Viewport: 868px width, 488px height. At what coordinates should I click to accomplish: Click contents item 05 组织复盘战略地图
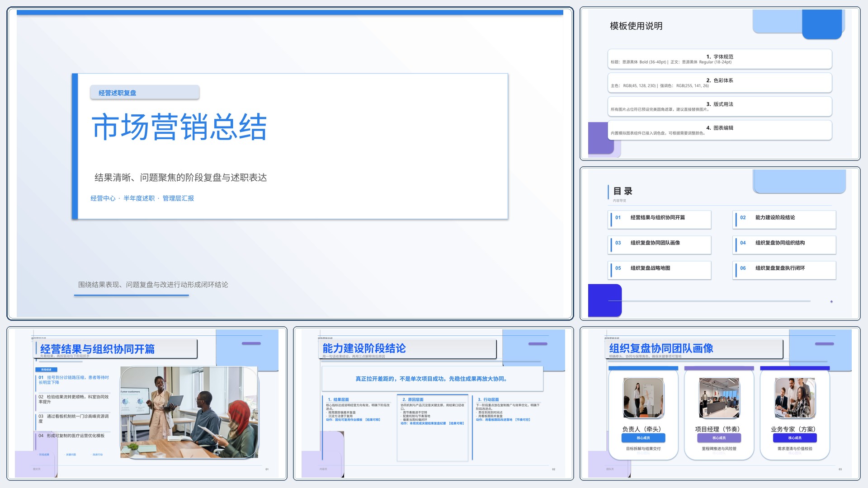click(x=660, y=270)
